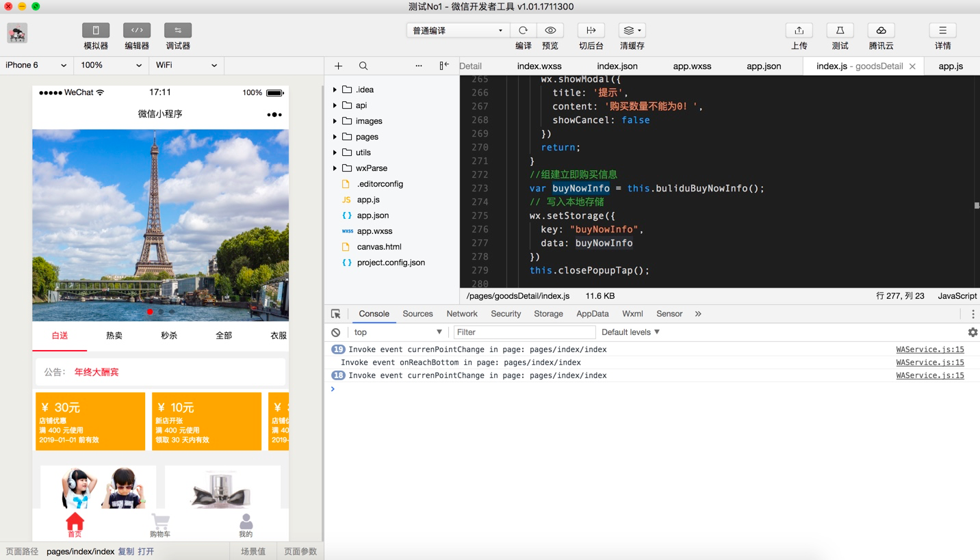
Task: Change zoom level dropdown 100%
Action: point(112,66)
